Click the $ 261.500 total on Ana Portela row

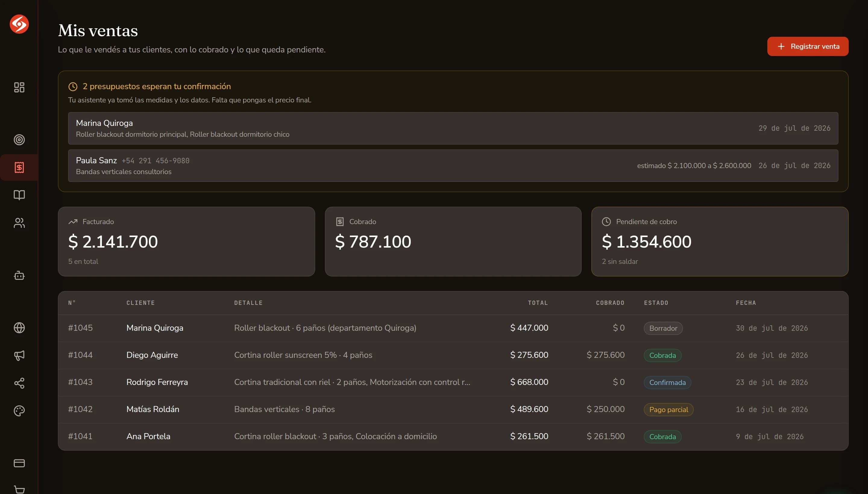529,436
